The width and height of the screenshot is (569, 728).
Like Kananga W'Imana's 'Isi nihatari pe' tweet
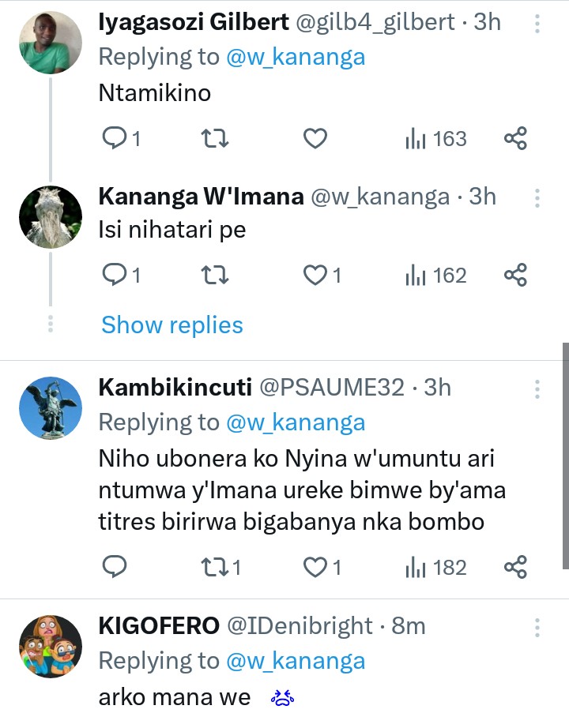pyautogui.click(x=315, y=275)
